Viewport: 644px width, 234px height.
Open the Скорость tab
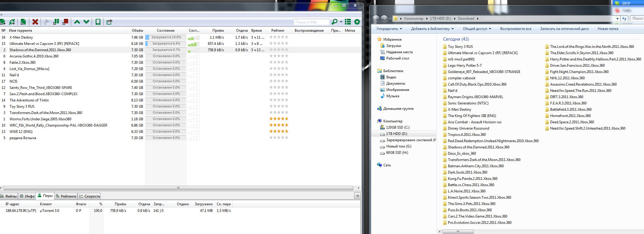coord(89,196)
